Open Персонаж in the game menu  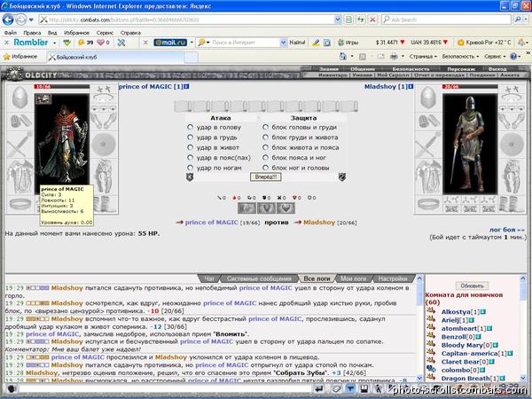pos(461,69)
